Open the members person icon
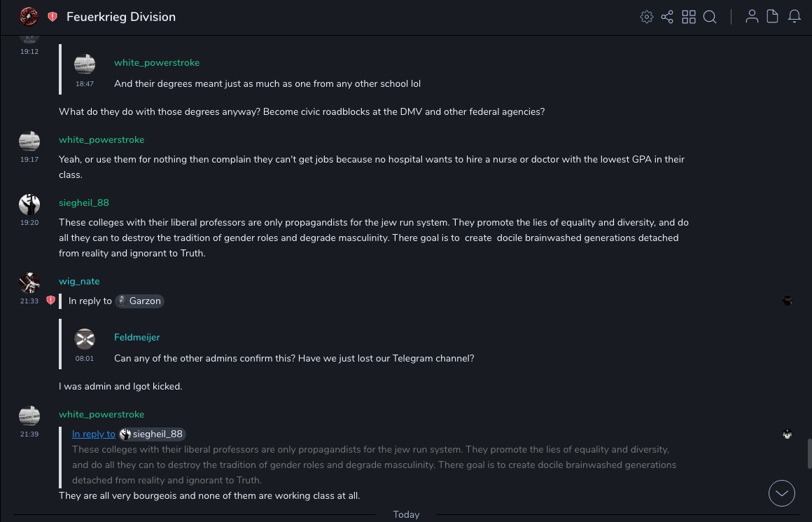 click(x=752, y=17)
